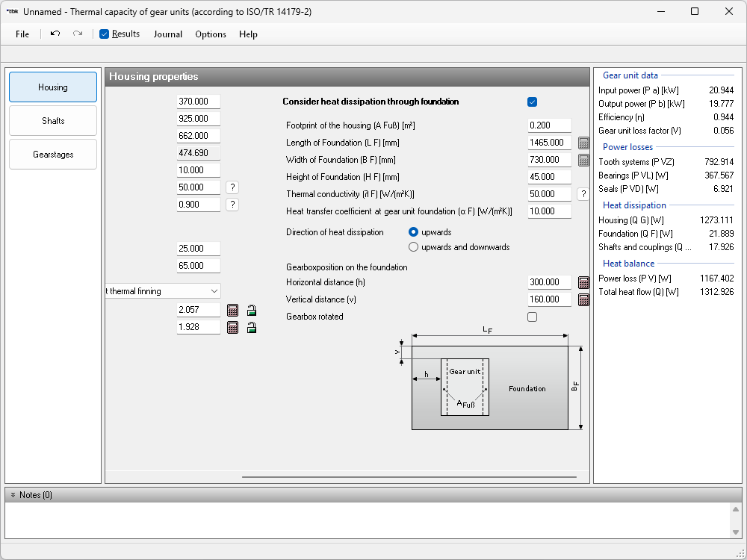Image resolution: width=747 pixels, height=560 pixels.
Task: Open calculator for Horizontal distance (h)
Action: point(584,282)
